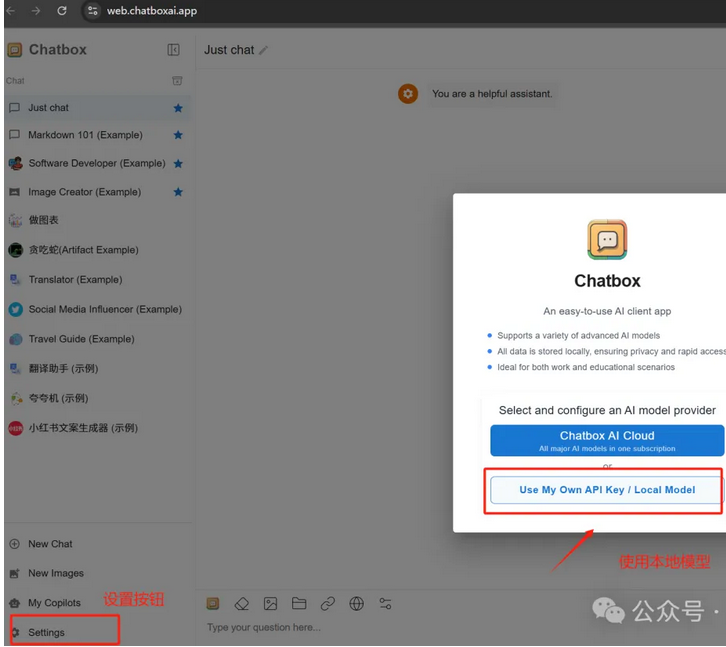Open the 做图表 conversation
The height and width of the screenshot is (647, 726).
point(97,220)
